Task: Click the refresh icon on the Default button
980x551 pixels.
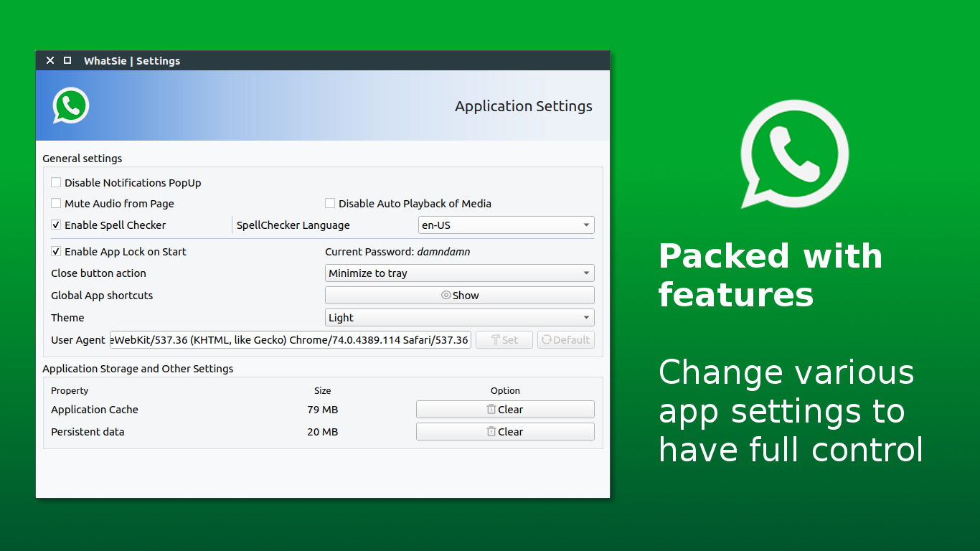Action: pyautogui.click(x=547, y=340)
